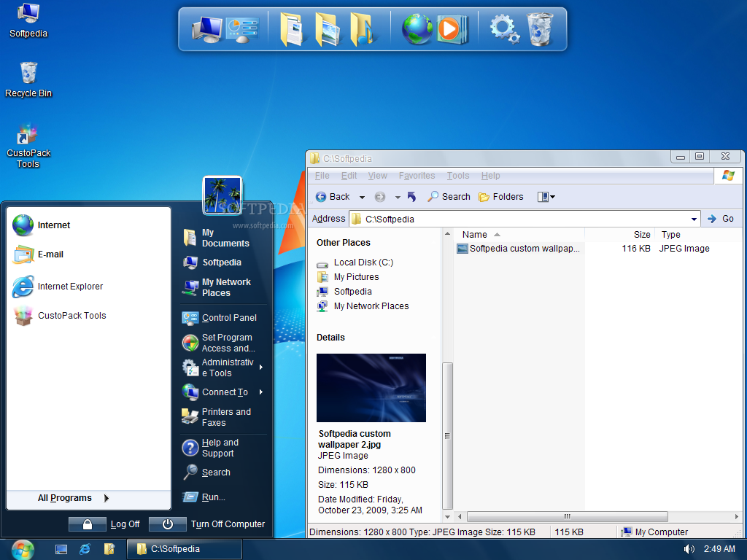Open the Forward history dropdown arrow
This screenshot has width=747, height=560.
click(x=398, y=197)
